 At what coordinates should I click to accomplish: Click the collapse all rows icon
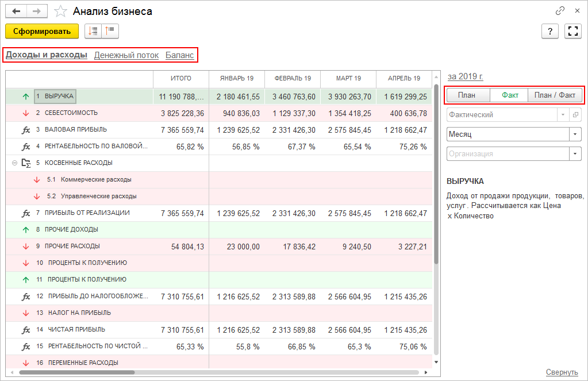109,31
